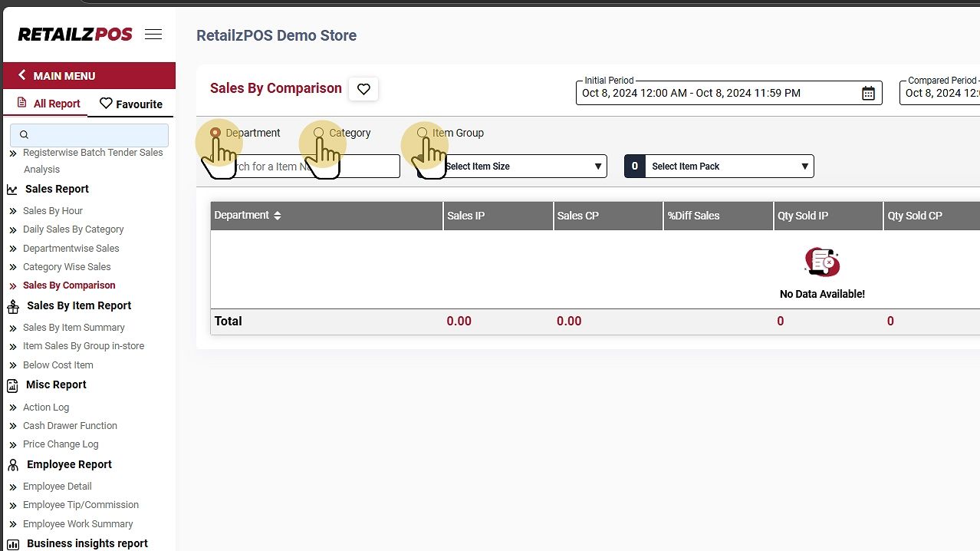Click the hamburger menu icon

click(x=153, y=35)
